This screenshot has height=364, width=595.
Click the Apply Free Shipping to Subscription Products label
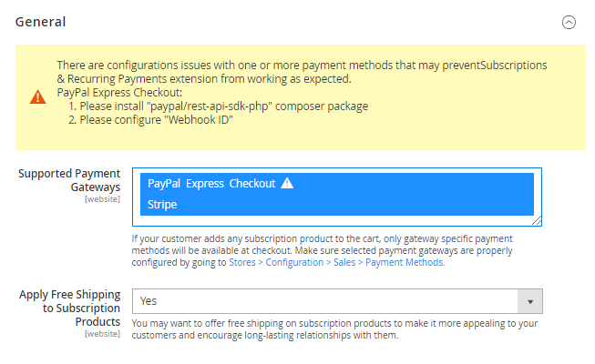(69, 308)
